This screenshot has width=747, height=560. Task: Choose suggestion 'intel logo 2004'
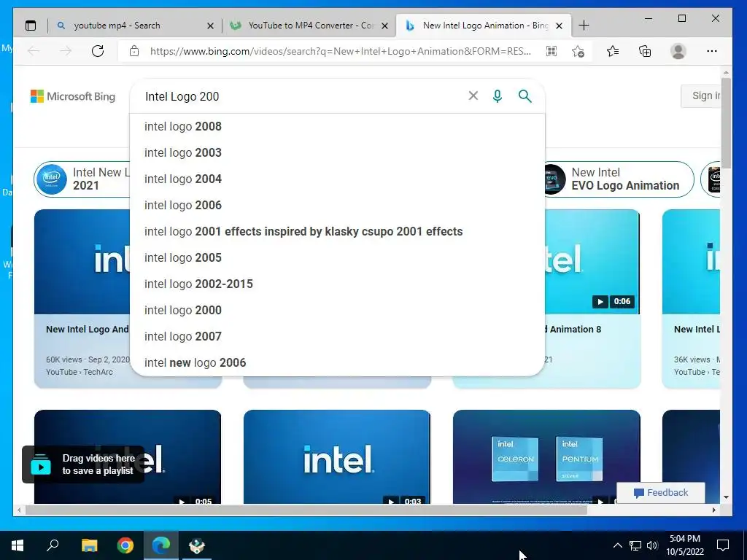point(337,179)
